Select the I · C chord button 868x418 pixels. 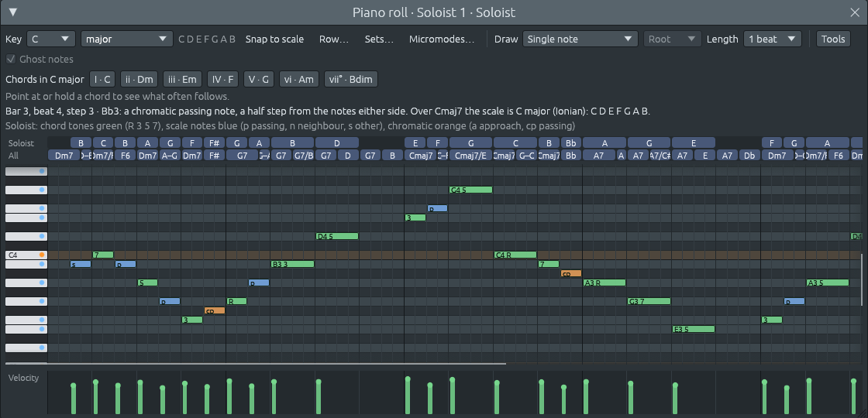pyautogui.click(x=102, y=79)
